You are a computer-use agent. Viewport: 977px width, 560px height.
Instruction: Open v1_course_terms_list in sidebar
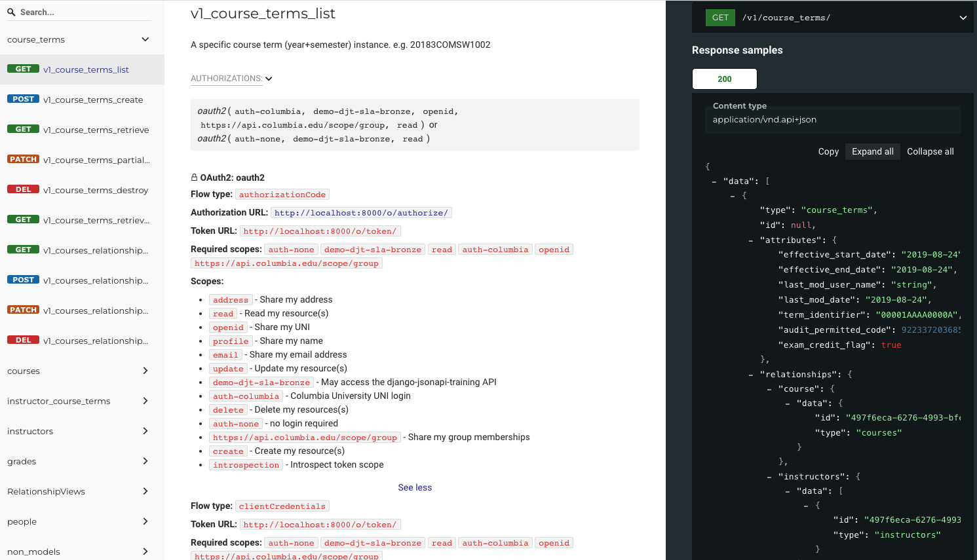pyautogui.click(x=82, y=69)
